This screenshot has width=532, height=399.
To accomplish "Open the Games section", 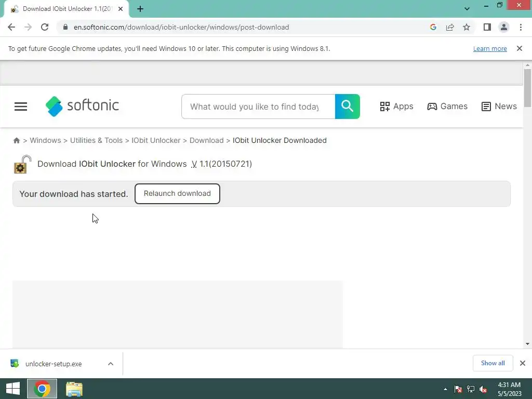I will (x=447, y=107).
